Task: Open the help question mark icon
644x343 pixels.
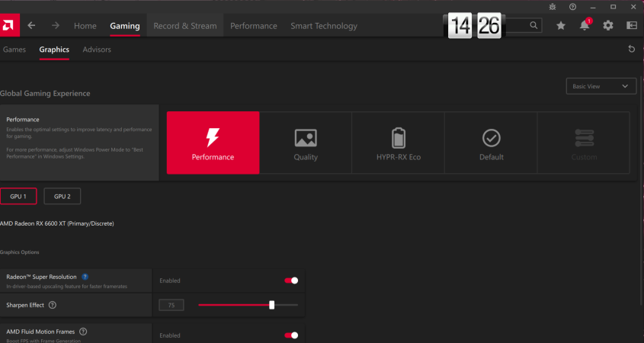Action: point(572,7)
